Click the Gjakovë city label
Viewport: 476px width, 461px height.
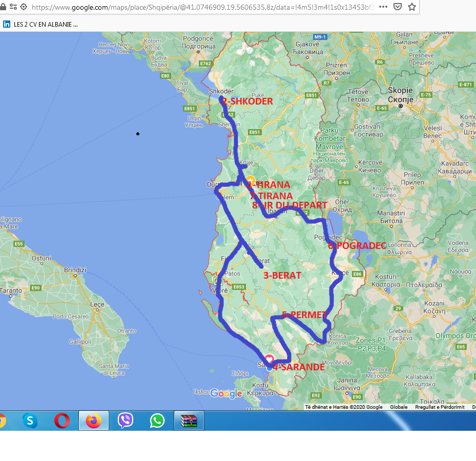(x=307, y=48)
